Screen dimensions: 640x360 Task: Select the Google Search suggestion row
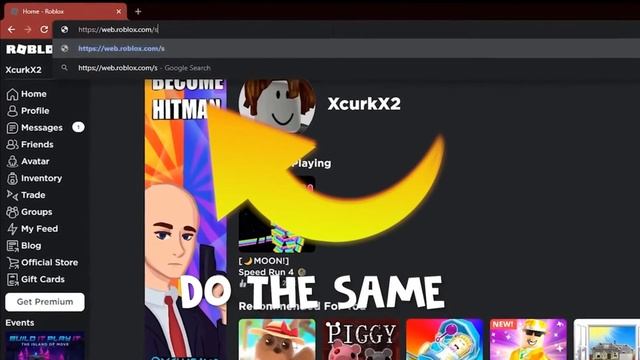click(x=346, y=68)
